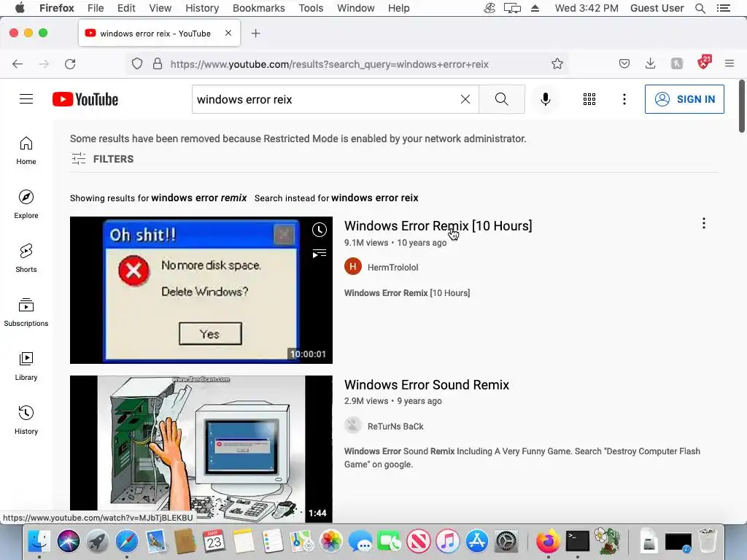The width and height of the screenshot is (747, 560).
Task: Open Windows Error Sound Remix title
Action: [426, 385]
